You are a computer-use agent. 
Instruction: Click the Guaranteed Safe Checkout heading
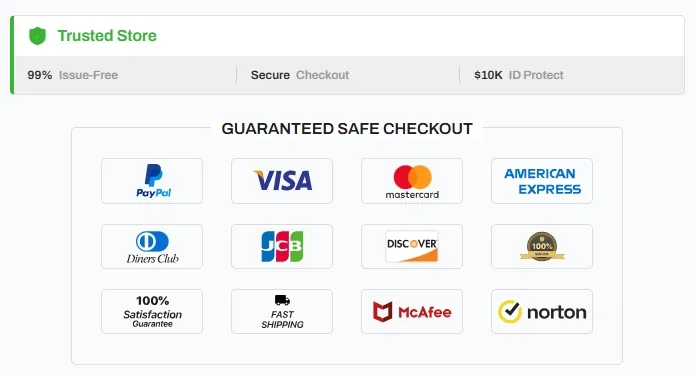pyautogui.click(x=347, y=129)
